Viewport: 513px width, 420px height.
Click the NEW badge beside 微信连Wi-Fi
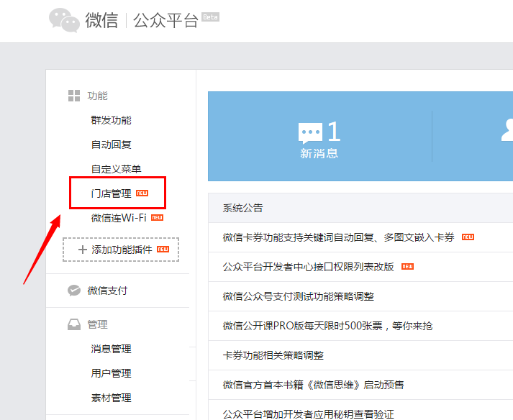(x=157, y=217)
